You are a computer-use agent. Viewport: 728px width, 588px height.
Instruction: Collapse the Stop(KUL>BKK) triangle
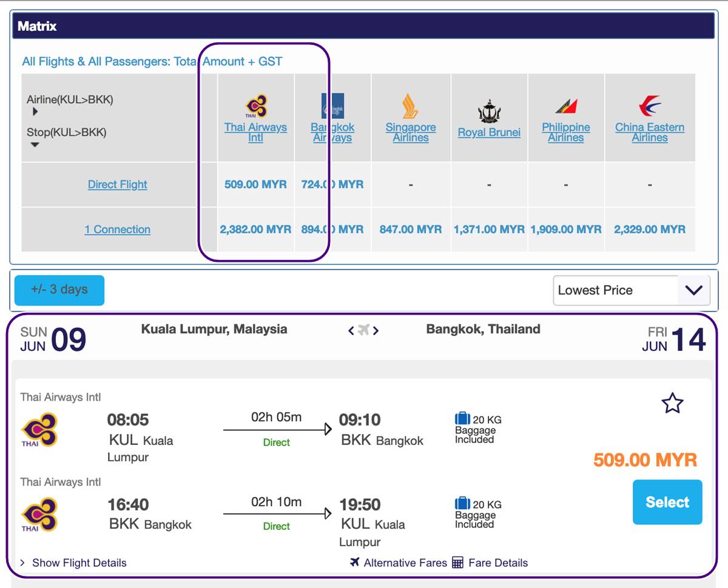click(35, 145)
